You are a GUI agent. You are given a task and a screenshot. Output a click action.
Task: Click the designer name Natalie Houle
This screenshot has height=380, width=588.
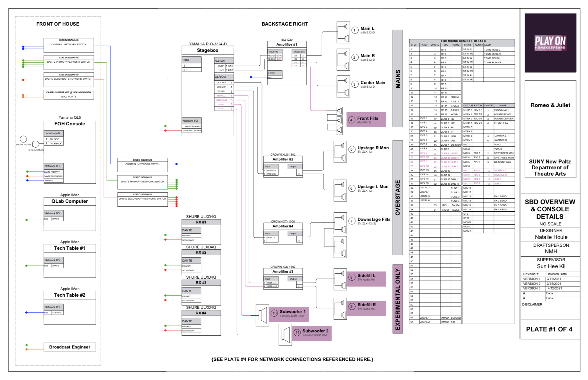(551, 237)
